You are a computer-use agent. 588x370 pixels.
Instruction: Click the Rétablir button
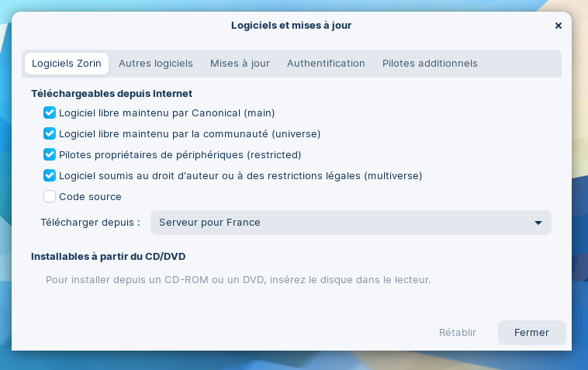pos(458,333)
